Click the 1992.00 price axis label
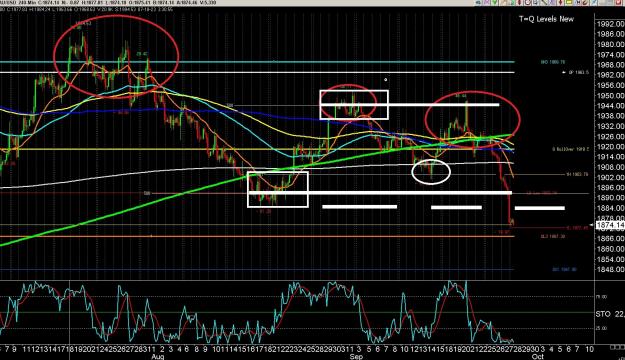 (x=610, y=24)
